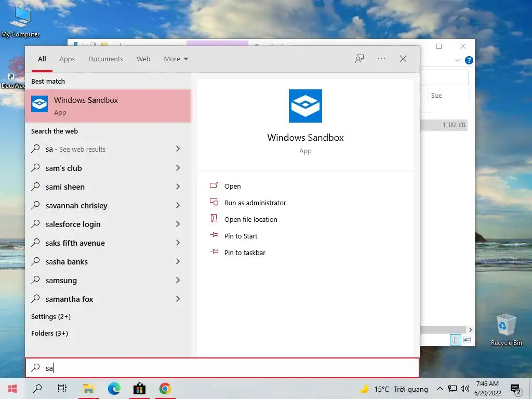Select the 'samsung' web suggestion text
The height and width of the screenshot is (399, 532).
pos(61,280)
